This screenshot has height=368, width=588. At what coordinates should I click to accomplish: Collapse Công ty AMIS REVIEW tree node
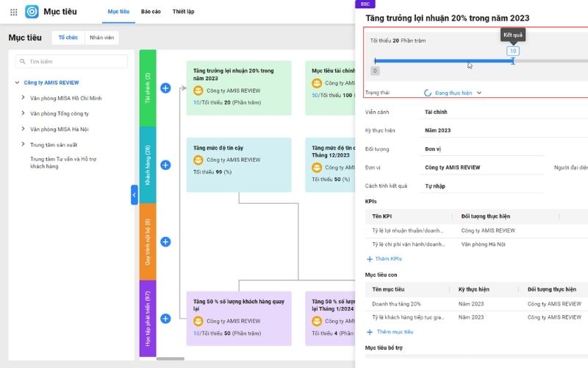[x=17, y=82]
